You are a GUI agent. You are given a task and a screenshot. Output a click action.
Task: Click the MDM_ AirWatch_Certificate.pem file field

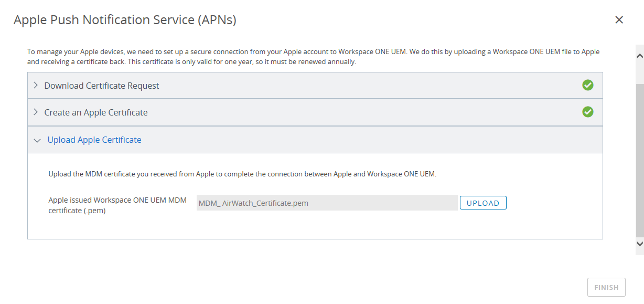click(x=327, y=203)
